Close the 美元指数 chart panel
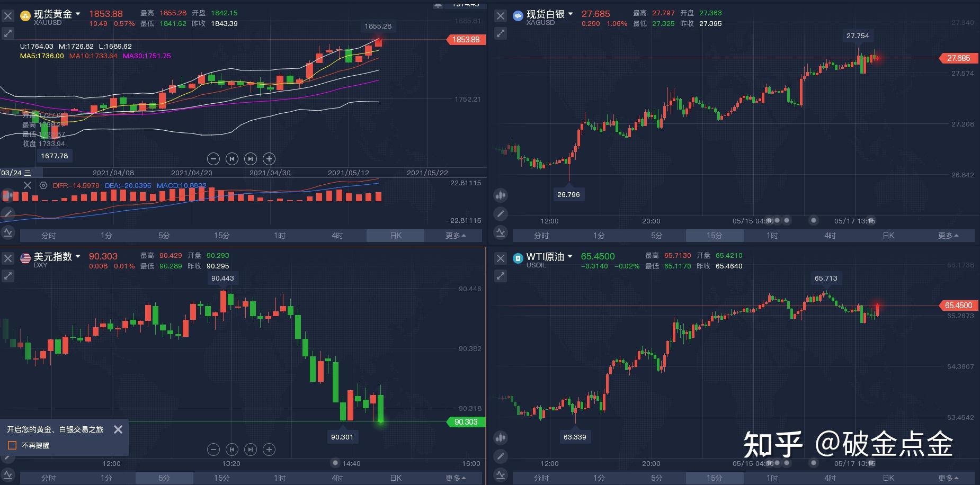Image resolution: width=980 pixels, height=485 pixels. tap(8, 258)
